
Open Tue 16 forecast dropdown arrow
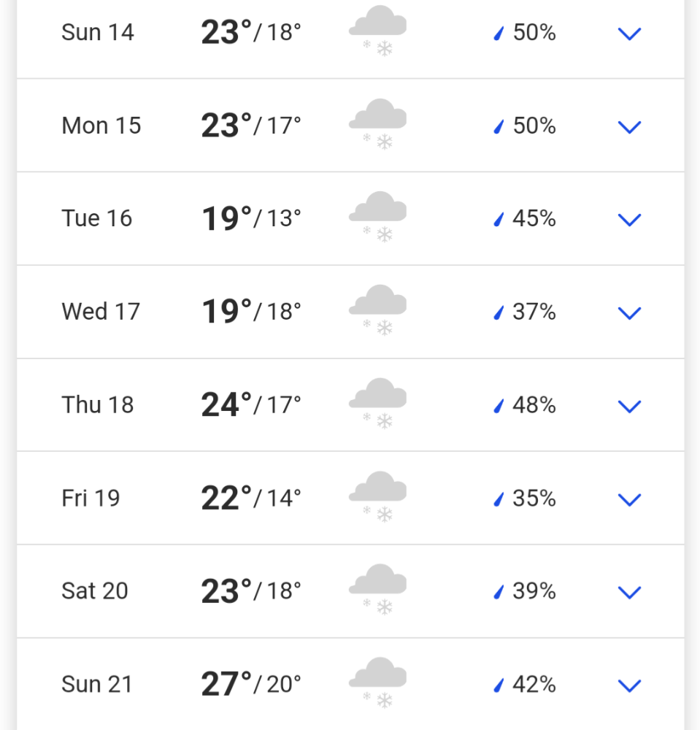coord(629,219)
